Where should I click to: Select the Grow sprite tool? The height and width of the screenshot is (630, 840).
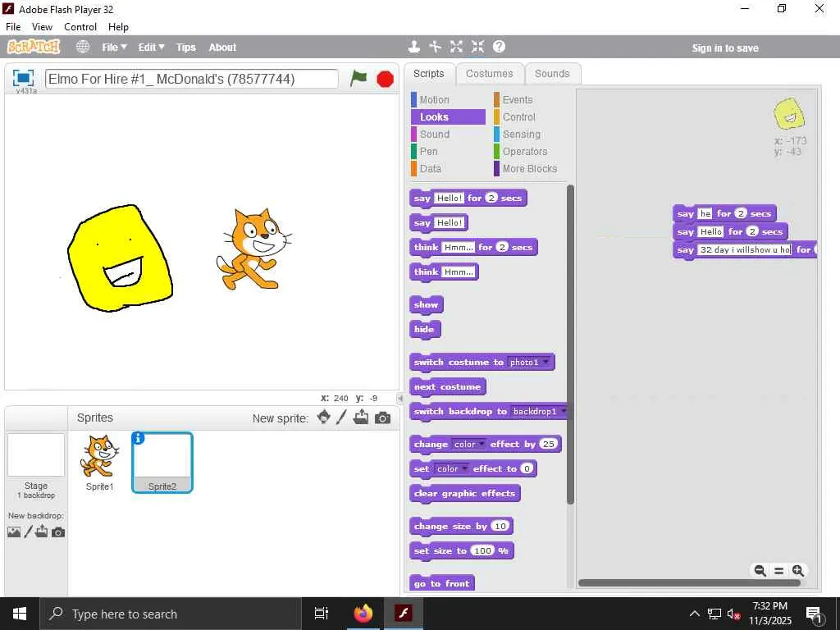pyautogui.click(x=456, y=47)
